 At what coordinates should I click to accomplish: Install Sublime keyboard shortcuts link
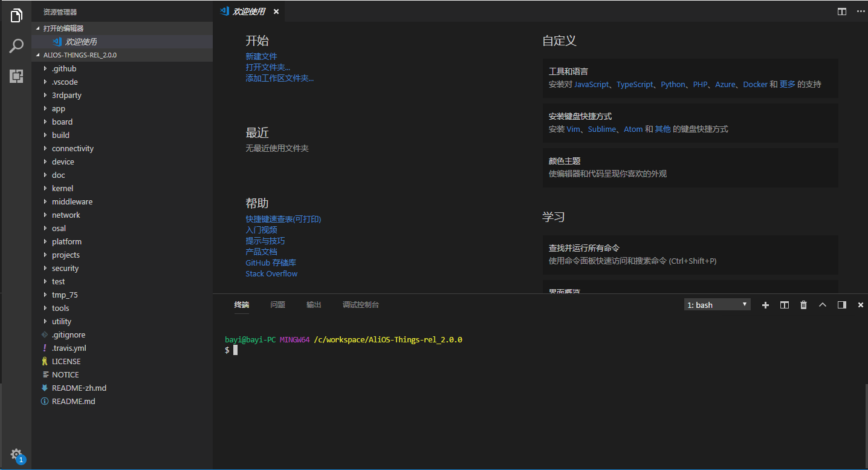(x=602, y=129)
